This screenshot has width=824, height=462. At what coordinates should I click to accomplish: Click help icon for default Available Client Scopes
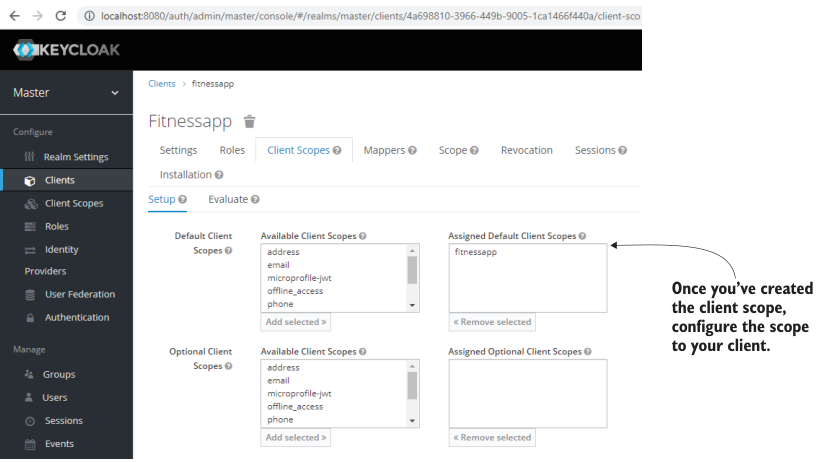[363, 236]
